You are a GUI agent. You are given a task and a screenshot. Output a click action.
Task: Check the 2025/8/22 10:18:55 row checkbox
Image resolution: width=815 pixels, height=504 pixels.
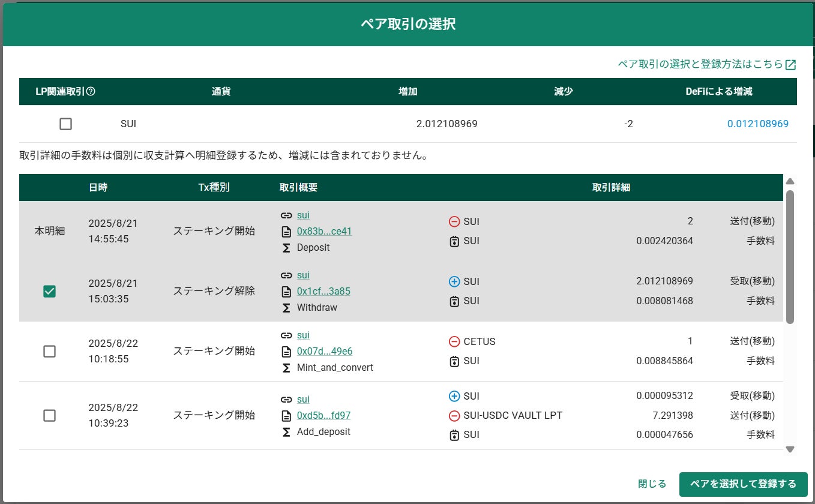(49, 351)
